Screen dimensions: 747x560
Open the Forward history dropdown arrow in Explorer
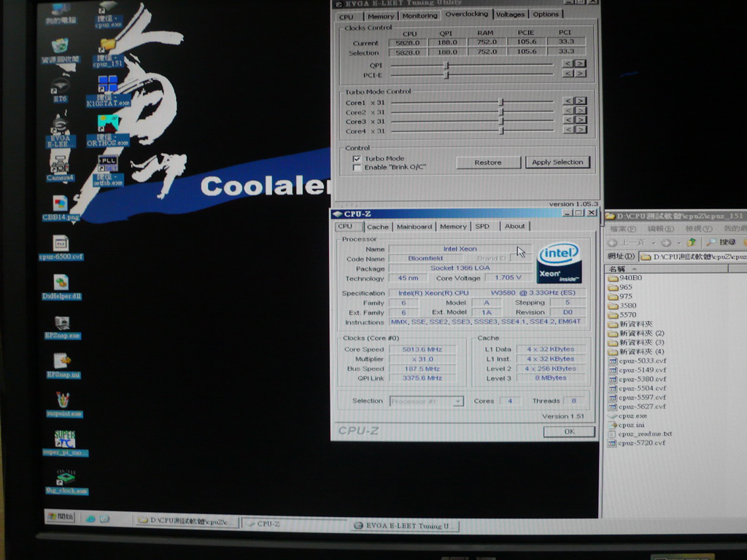coord(678,243)
